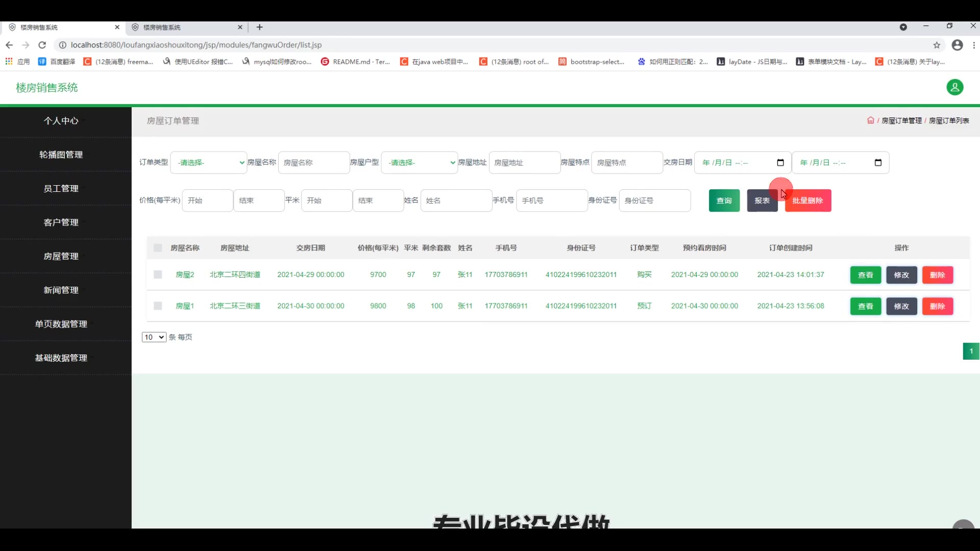
Task: Go to pagination page 1
Action: pyautogui.click(x=971, y=351)
